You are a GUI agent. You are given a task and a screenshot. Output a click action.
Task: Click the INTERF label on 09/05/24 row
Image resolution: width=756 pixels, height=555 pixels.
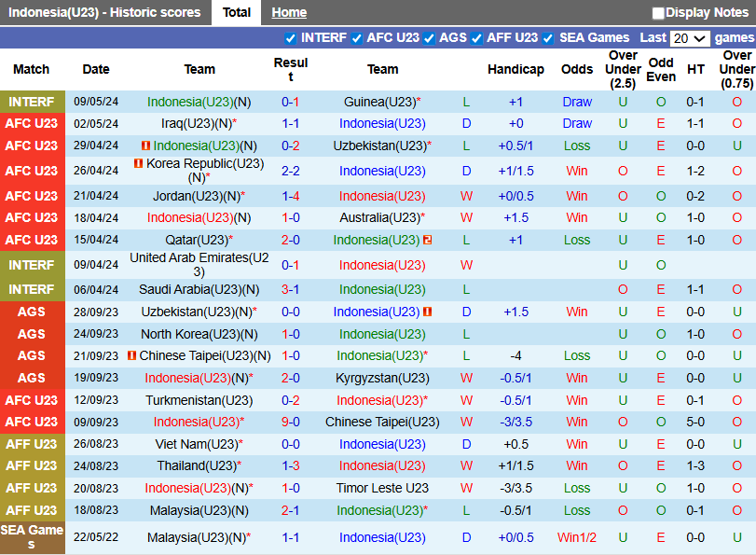coord(32,102)
